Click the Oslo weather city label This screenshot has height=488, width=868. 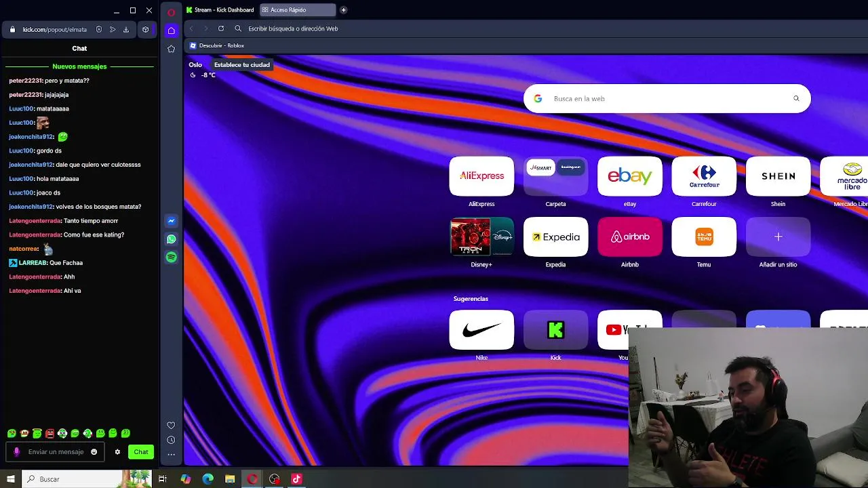(195, 65)
